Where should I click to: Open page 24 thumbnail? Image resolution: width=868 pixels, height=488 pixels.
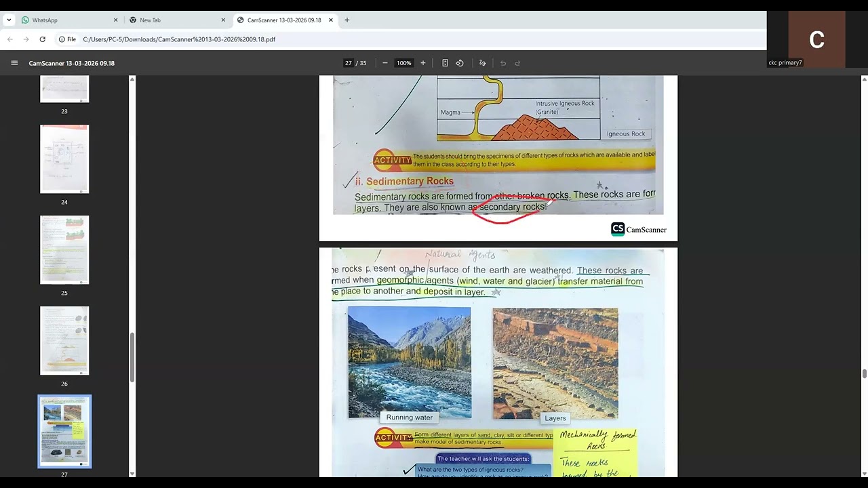click(64, 159)
